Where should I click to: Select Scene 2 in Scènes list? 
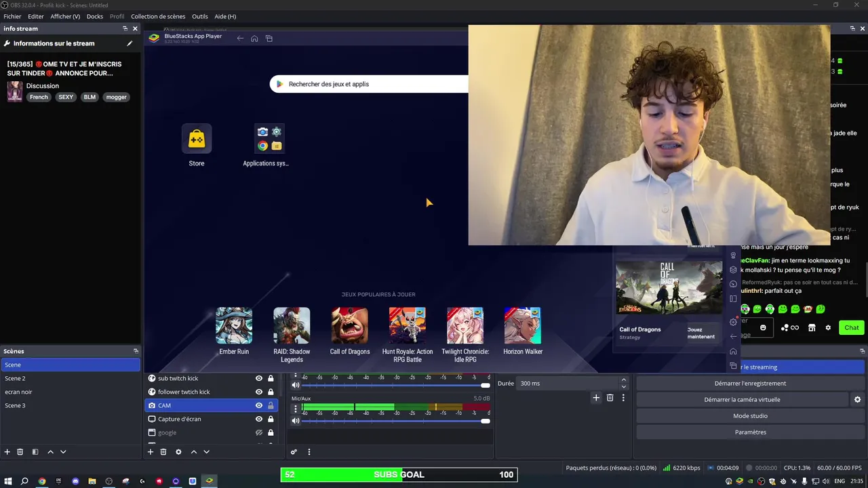(71, 378)
